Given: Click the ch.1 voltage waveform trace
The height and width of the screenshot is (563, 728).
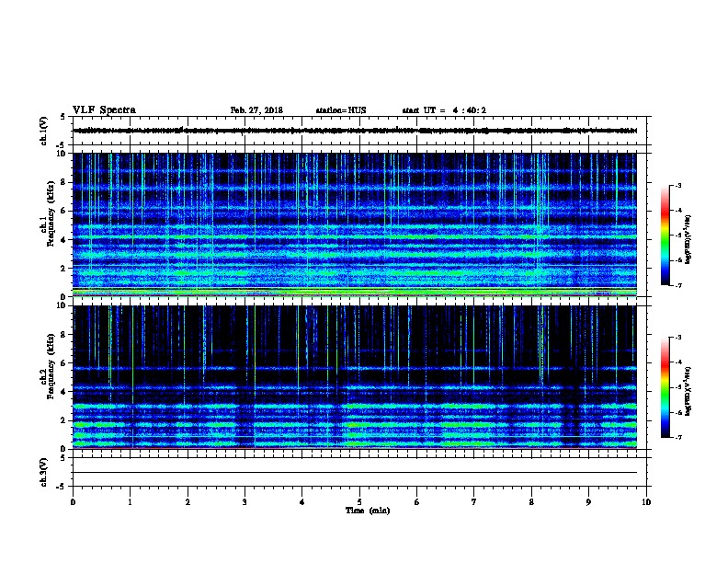Looking at the screenshot, I should pos(355,131).
